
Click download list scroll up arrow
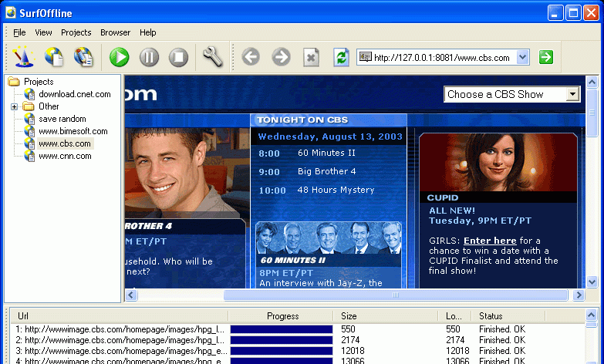tap(591, 315)
